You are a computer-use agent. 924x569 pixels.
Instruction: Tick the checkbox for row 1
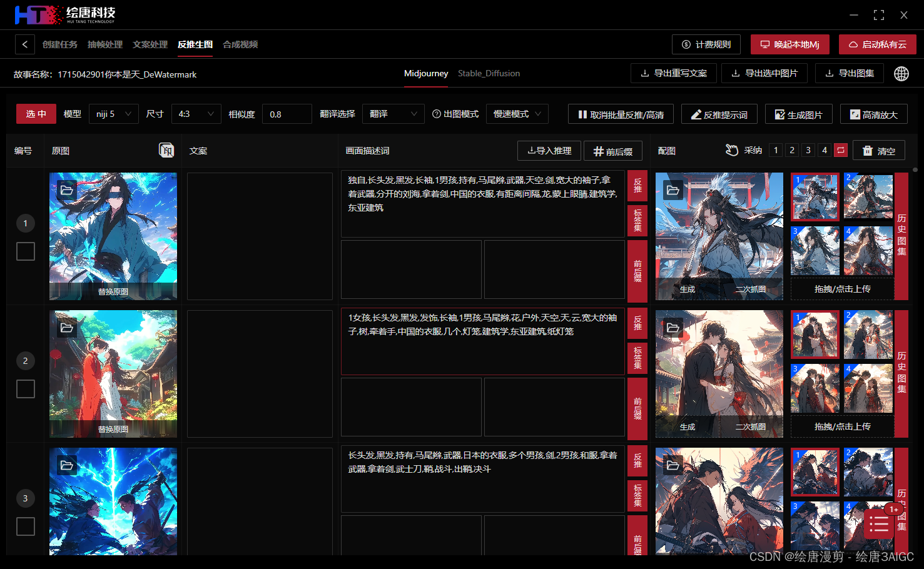[x=26, y=251]
